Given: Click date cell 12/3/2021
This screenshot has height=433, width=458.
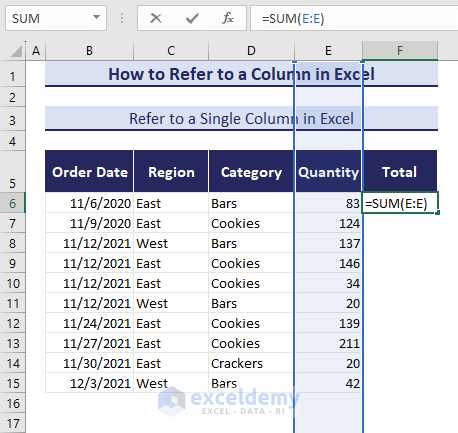Looking at the screenshot, I should (x=89, y=383).
